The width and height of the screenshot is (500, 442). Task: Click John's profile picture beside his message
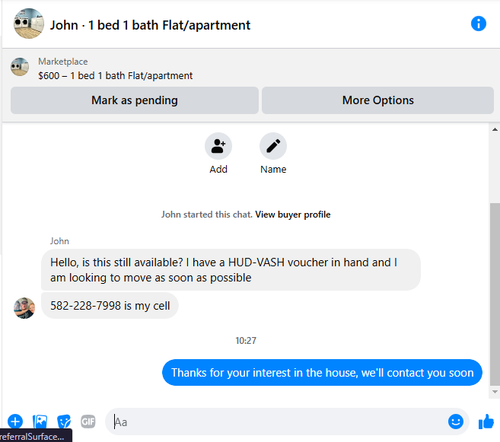24,308
